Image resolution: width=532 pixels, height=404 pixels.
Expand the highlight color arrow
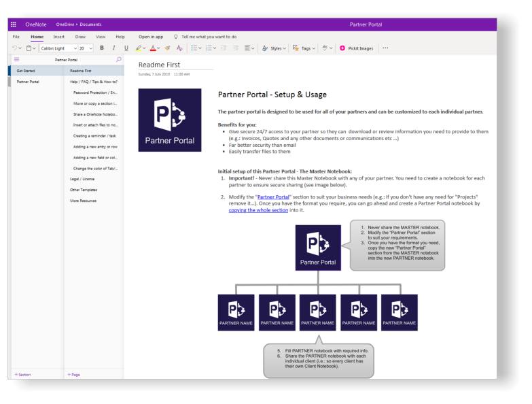[x=144, y=48]
